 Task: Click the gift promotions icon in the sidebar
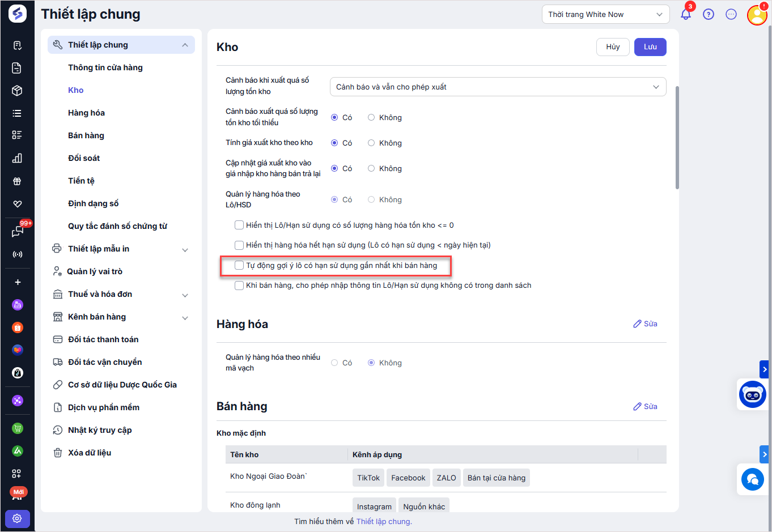pyautogui.click(x=17, y=181)
